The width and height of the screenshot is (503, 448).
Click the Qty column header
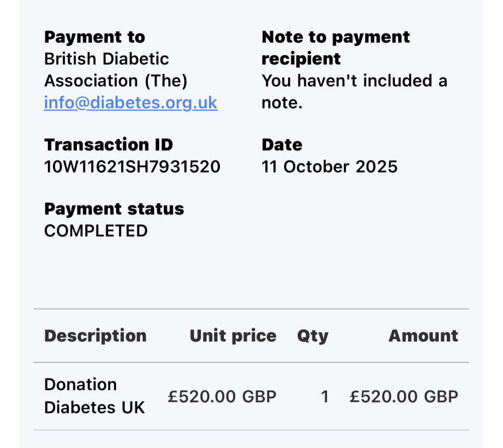click(313, 336)
